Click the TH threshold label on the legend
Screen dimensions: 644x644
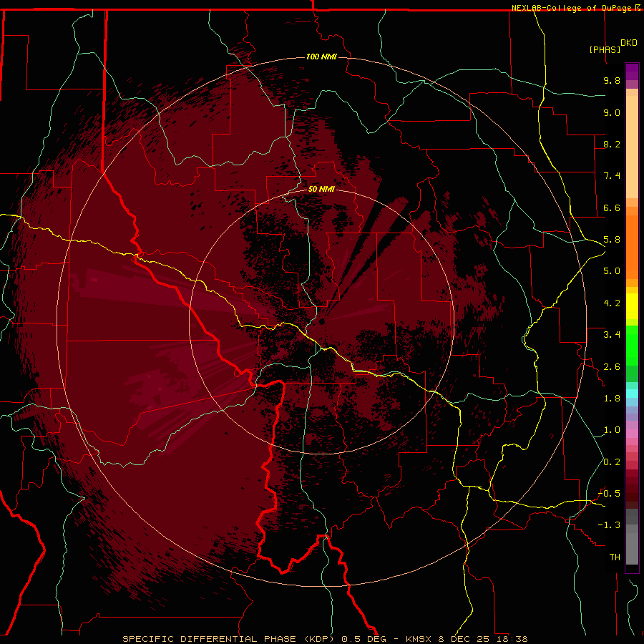pyautogui.click(x=615, y=557)
